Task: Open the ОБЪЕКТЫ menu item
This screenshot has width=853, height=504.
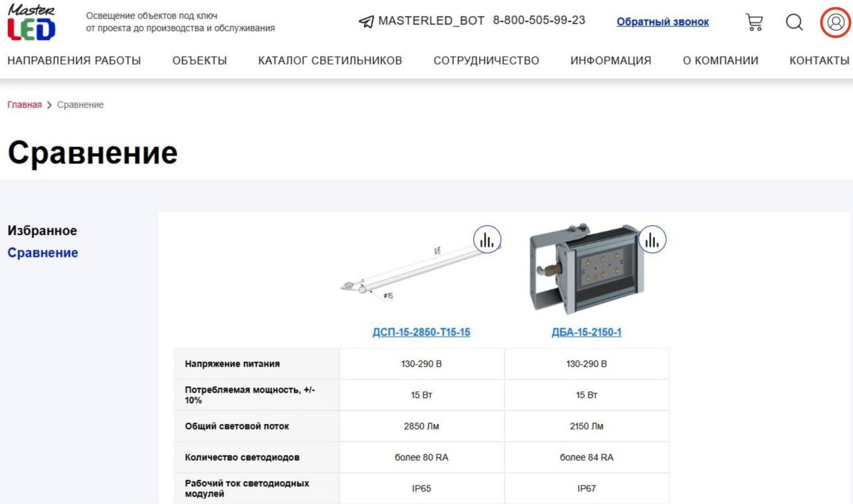Action: [x=199, y=61]
